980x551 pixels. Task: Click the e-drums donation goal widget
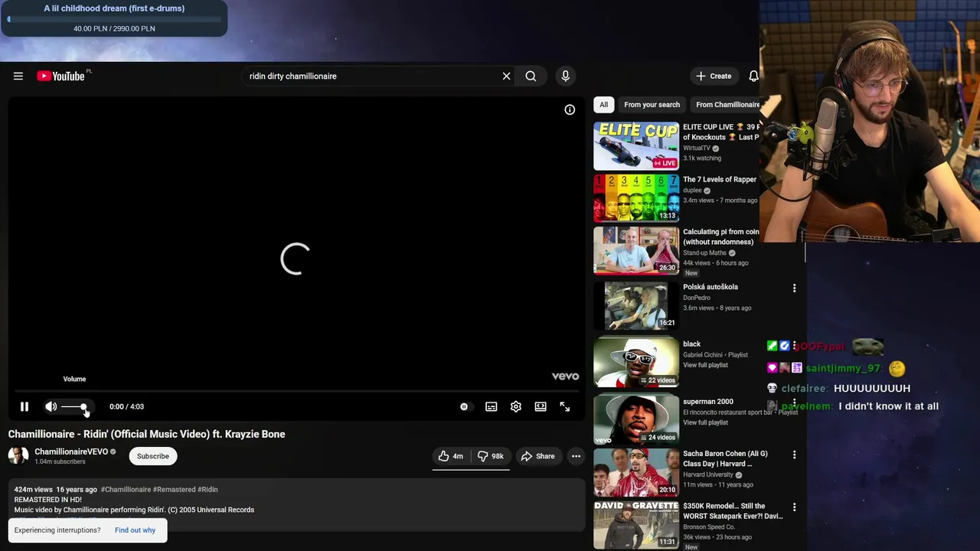[114, 18]
